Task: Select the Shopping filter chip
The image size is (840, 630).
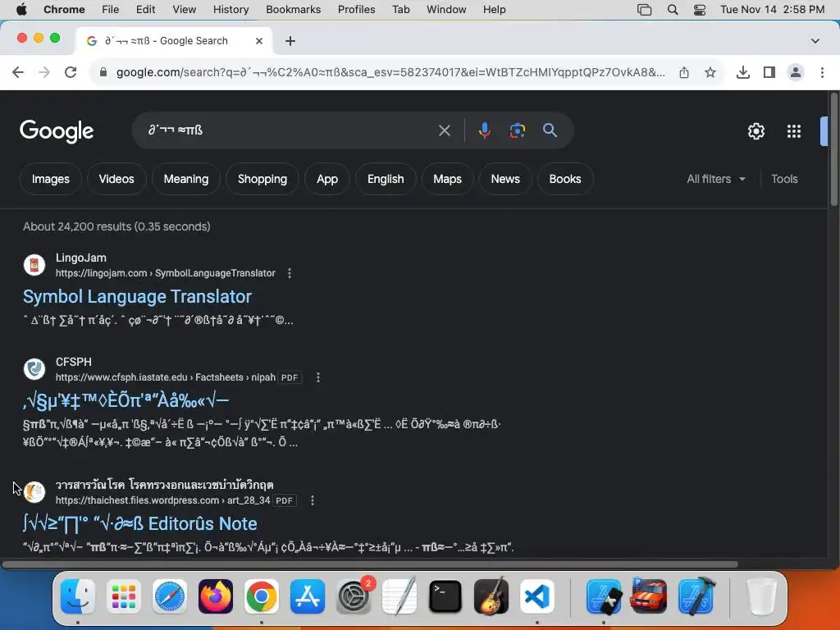Action: 262,179
